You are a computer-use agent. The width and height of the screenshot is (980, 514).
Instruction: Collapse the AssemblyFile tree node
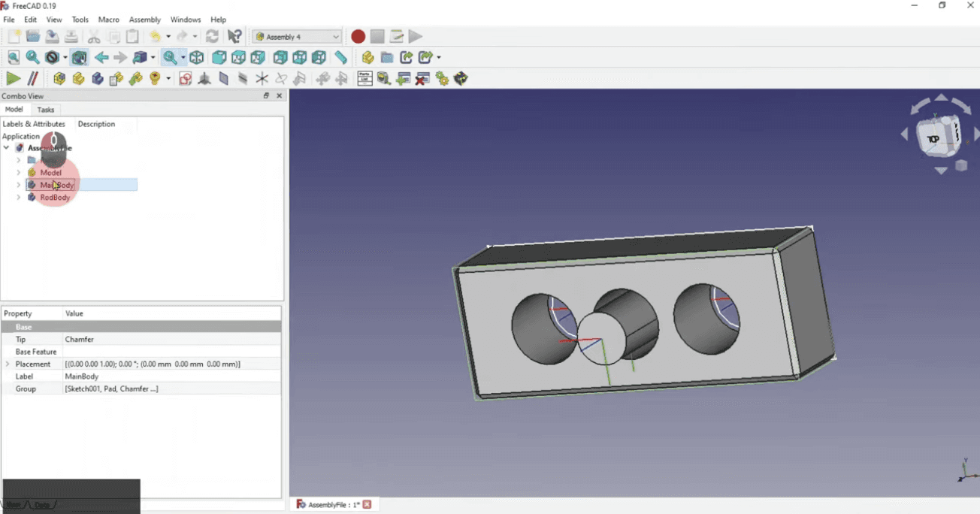(x=7, y=148)
